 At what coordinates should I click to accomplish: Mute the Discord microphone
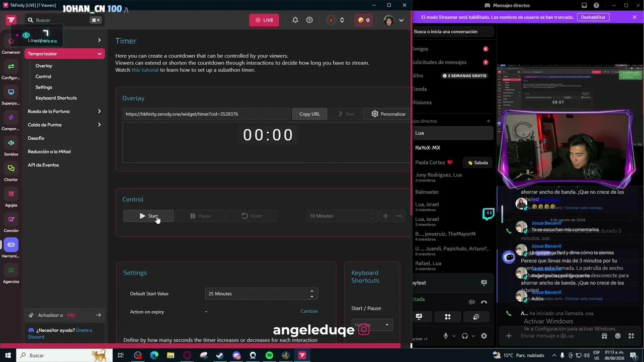445,336
